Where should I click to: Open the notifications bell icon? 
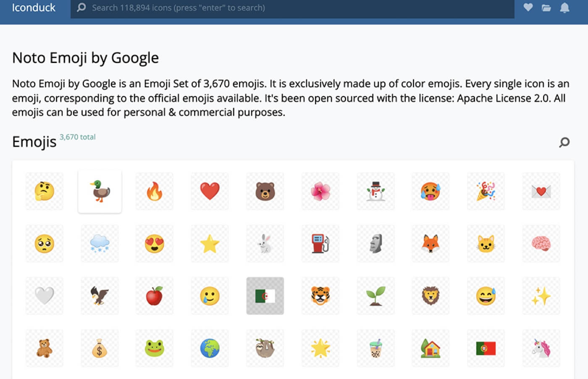click(x=564, y=8)
